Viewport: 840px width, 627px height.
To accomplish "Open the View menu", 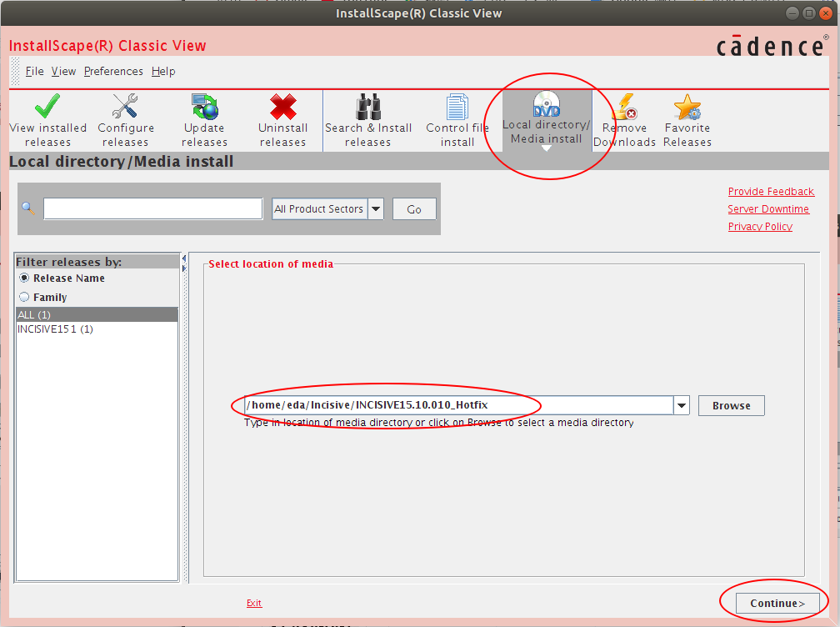I will click(63, 71).
